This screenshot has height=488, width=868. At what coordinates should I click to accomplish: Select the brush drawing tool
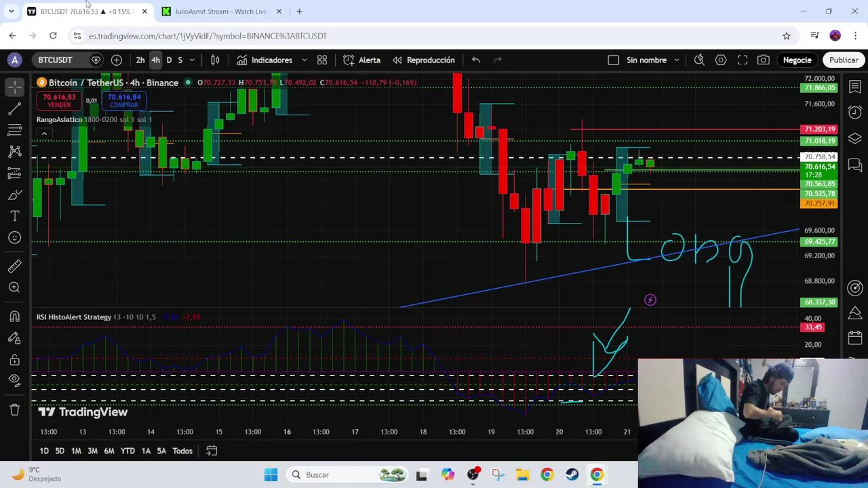15,195
